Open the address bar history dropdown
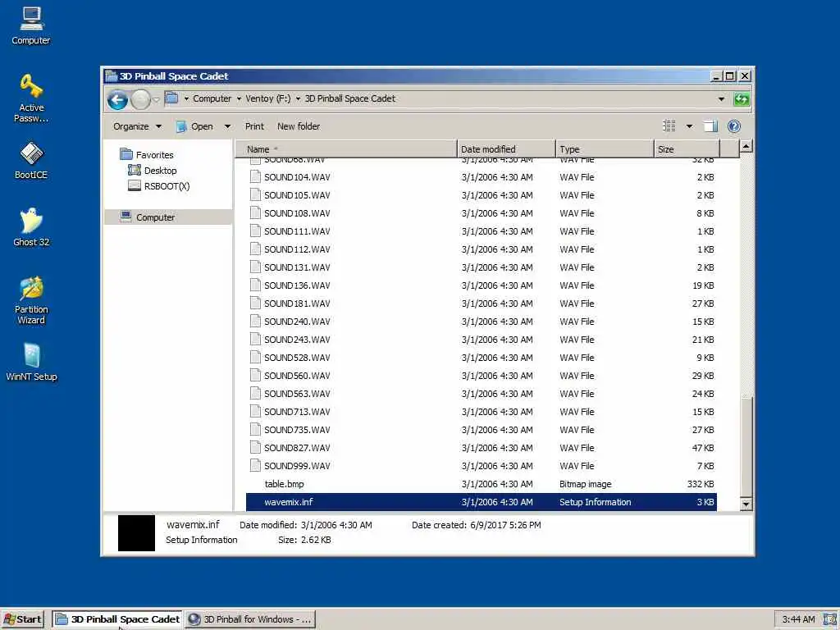840x630 pixels. point(721,99)
